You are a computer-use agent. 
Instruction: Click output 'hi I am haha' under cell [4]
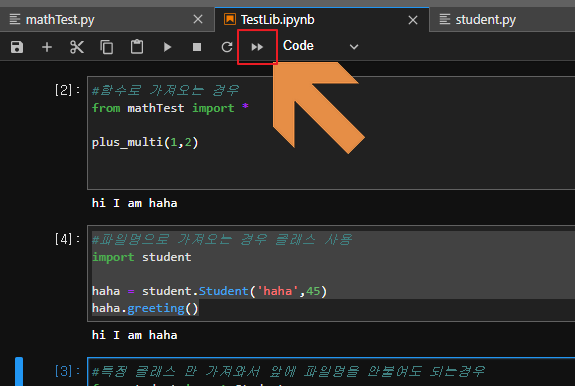(135, 335)
